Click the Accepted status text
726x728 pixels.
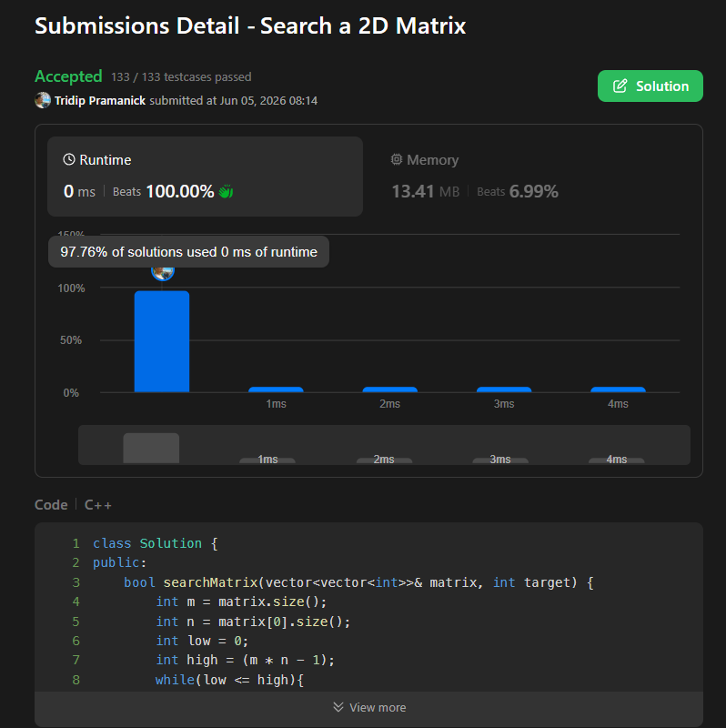69,76
